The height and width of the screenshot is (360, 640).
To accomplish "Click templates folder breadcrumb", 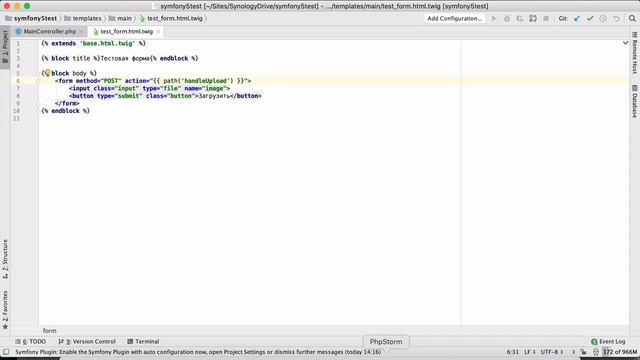I will tap(83, 18).
